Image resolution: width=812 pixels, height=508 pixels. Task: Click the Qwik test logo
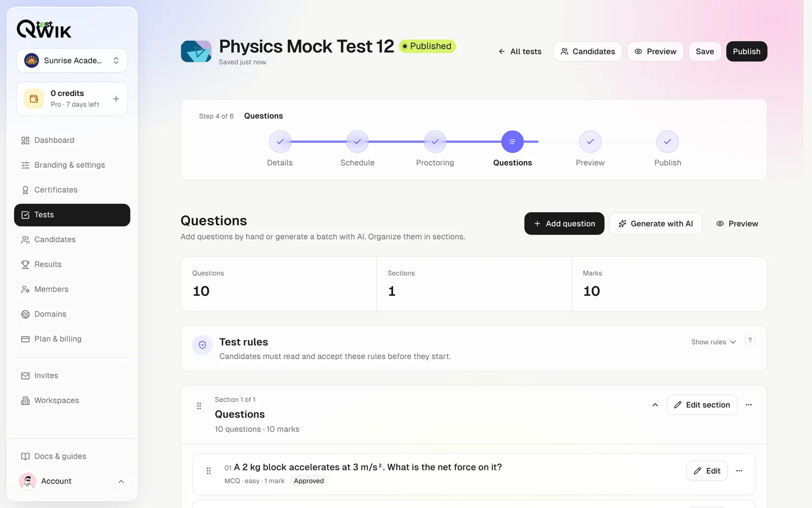coord(44,29)
